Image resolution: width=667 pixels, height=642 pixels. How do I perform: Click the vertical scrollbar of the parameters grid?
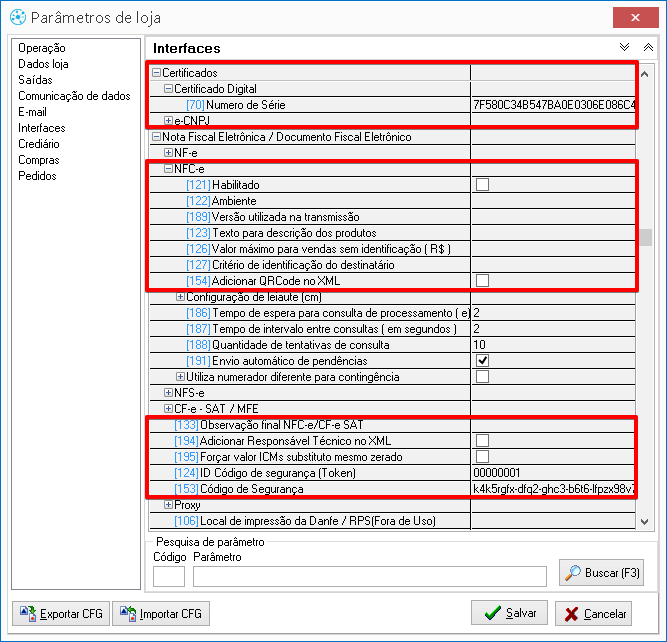[647, 300]
